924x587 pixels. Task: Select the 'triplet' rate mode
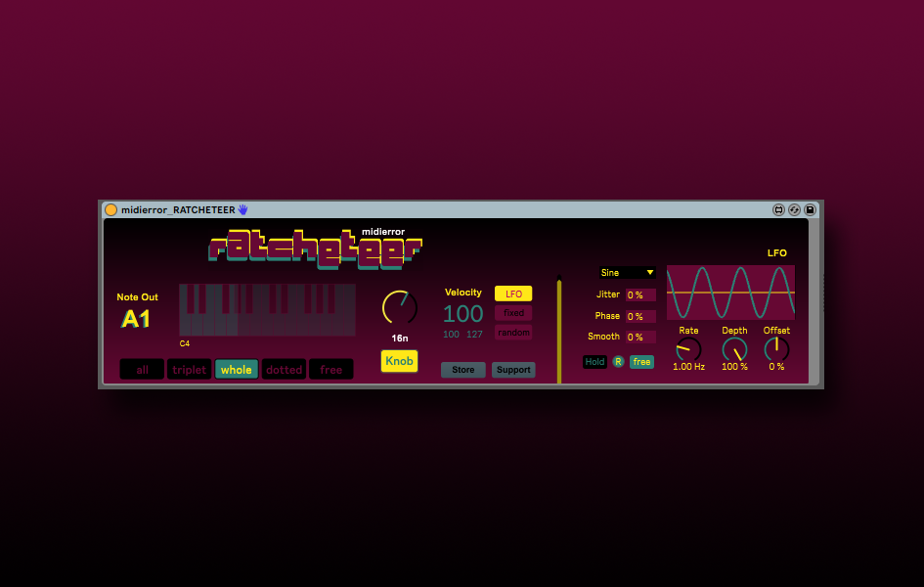tap(189, 370)
